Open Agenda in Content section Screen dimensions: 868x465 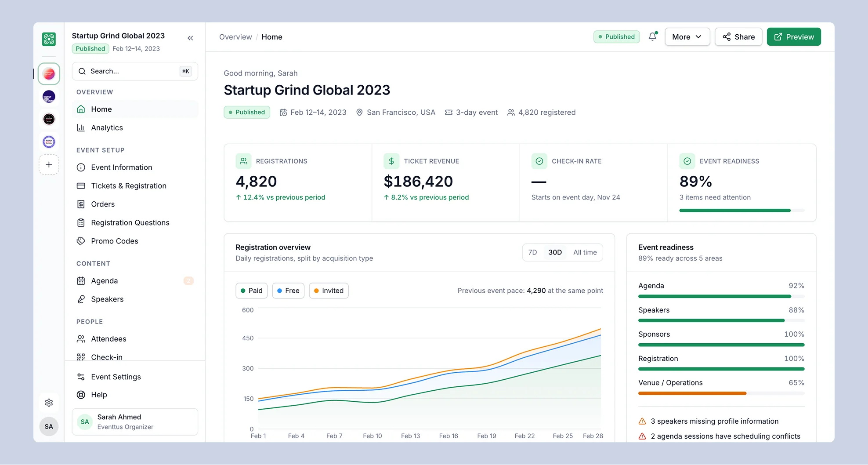click(x=135, y=281)
